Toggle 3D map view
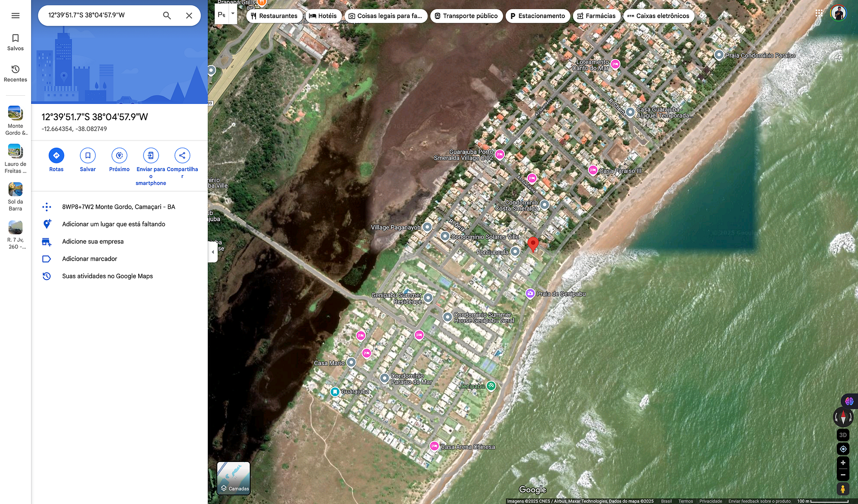858x504 pixels. (843, 435)
